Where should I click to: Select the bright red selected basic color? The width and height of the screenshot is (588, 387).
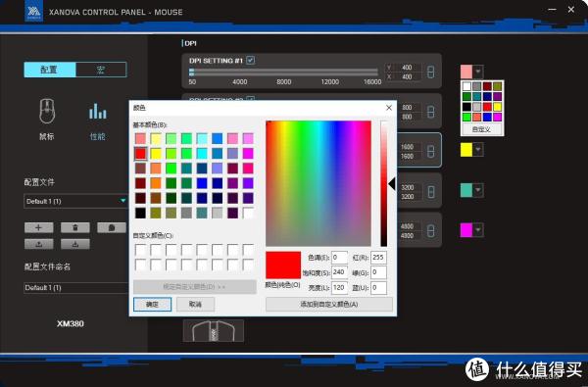tap(140, 154)
